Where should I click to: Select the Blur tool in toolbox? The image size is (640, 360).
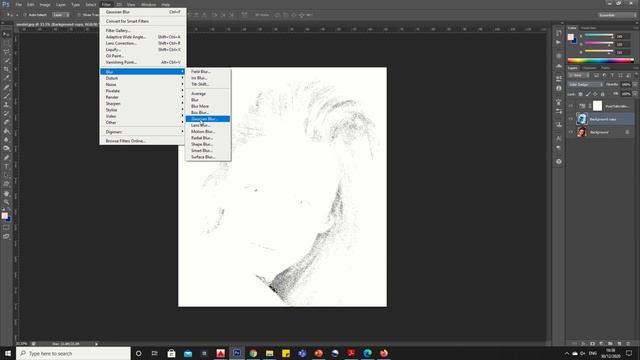click(x=6, y=140)
